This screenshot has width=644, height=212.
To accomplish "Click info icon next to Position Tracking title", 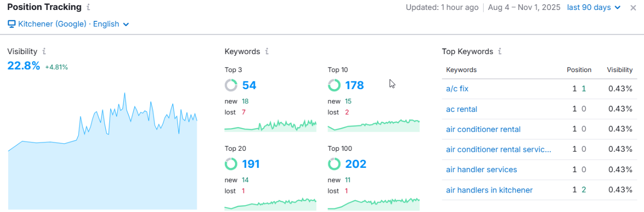I will tap(89, 8).
